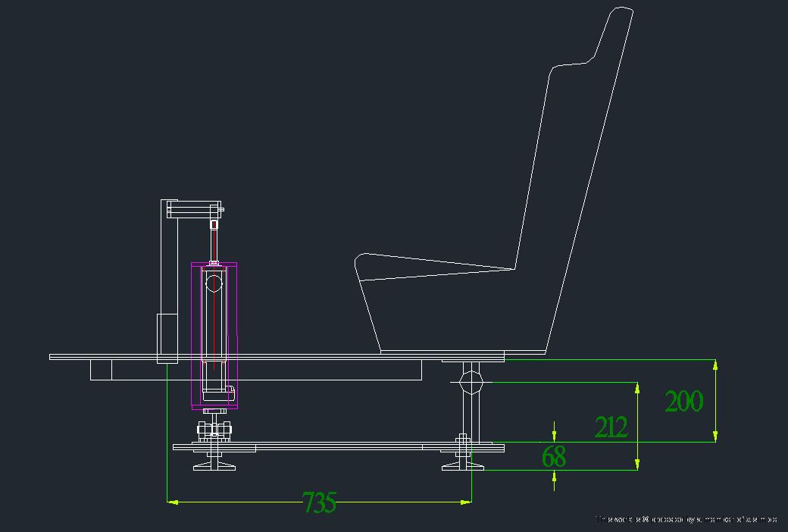The image size is (788, 532).
Task: Select the hexagonal nut under the seat
Action: pos(471,381)
